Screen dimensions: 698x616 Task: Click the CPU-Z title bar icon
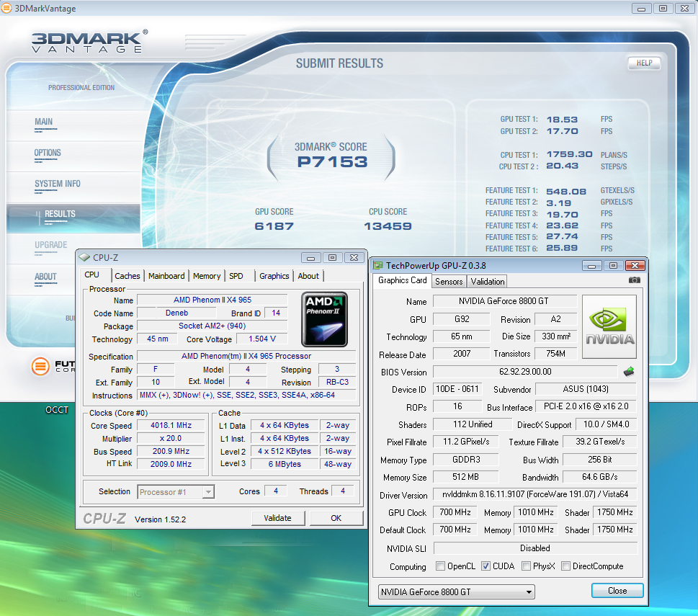[84, 257]
